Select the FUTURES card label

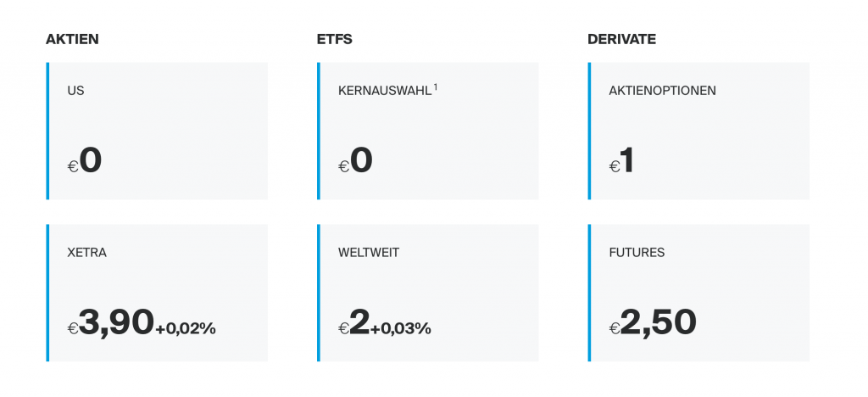637,253
